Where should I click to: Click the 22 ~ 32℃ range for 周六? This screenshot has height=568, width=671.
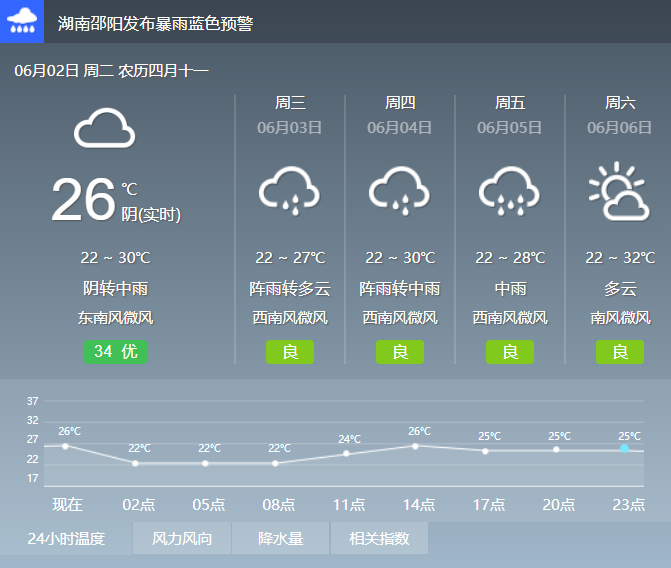click(x=620, y=258)
